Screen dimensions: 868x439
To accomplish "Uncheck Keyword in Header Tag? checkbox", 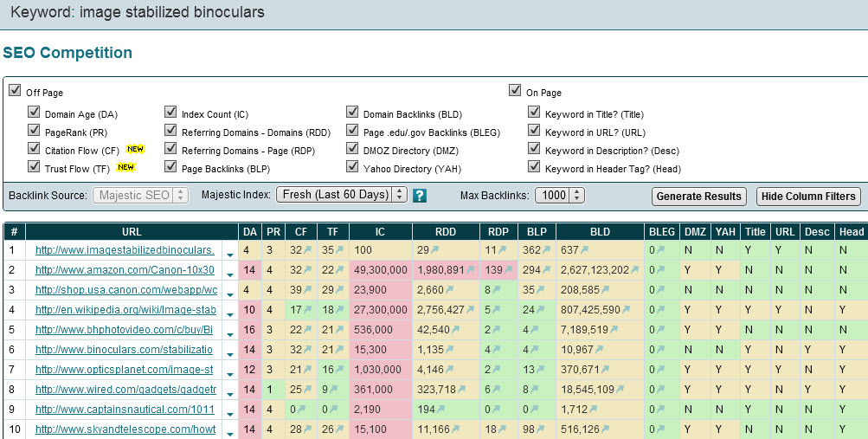I will point(534,166).
